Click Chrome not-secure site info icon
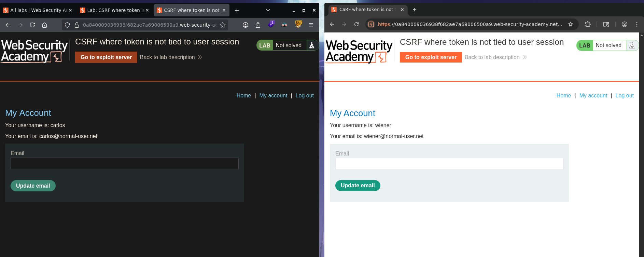 click(371, 24)
